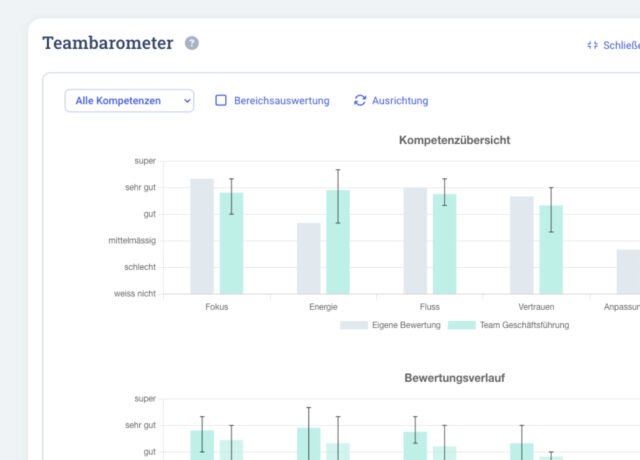Image resolution: width=640 pixels, height=460 pixels.
Task: Click the gray Fluss bar in Kompetenzübersicht
Action: (415, 241)
